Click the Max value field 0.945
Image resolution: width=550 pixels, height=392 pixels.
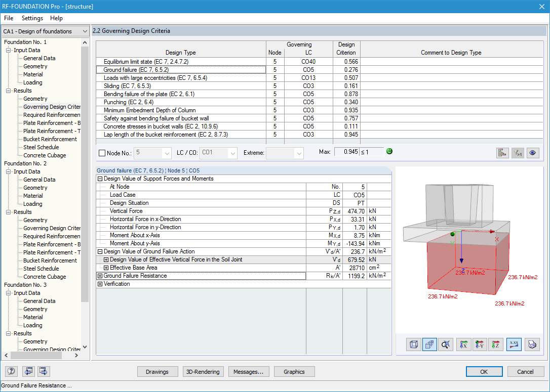pos(346,152)
